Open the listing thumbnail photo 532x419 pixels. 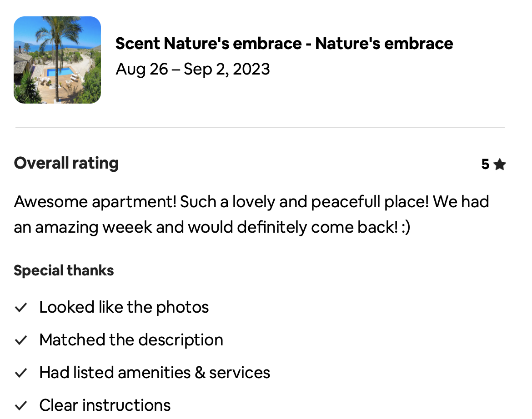pyautogui.click(x=57, y=60)
